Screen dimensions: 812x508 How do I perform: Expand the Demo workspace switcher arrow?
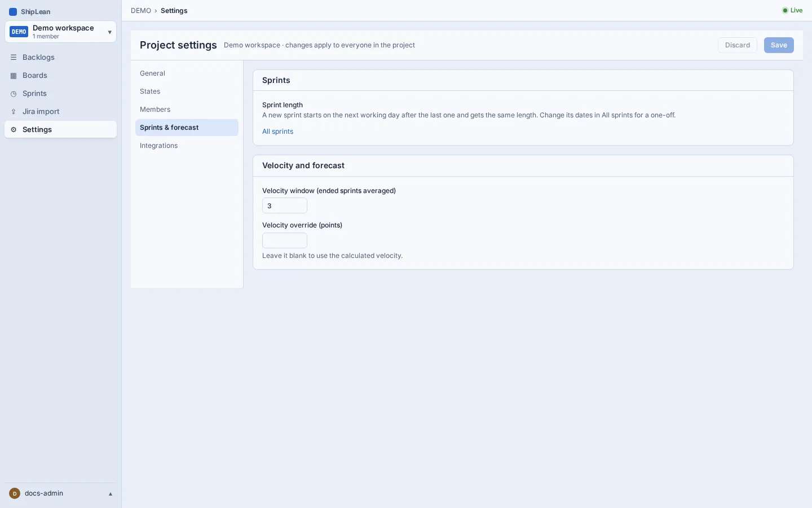[109, 32]
